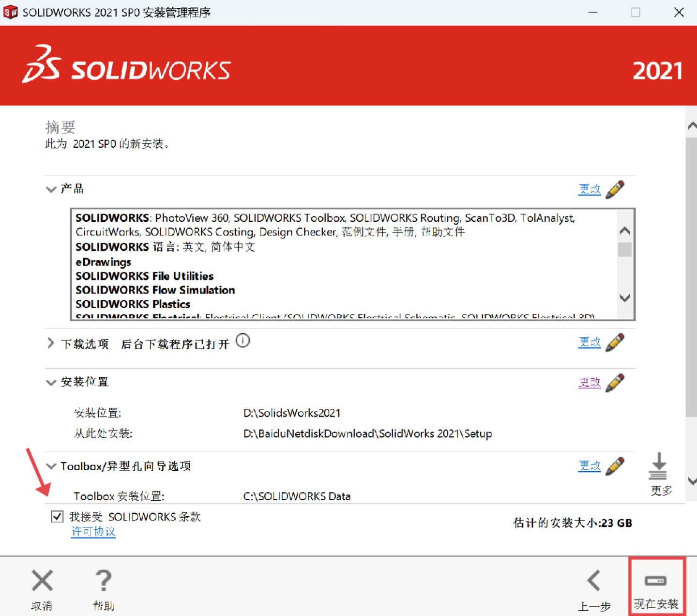Click the 更改 link next to 产品

click(589, 189)
